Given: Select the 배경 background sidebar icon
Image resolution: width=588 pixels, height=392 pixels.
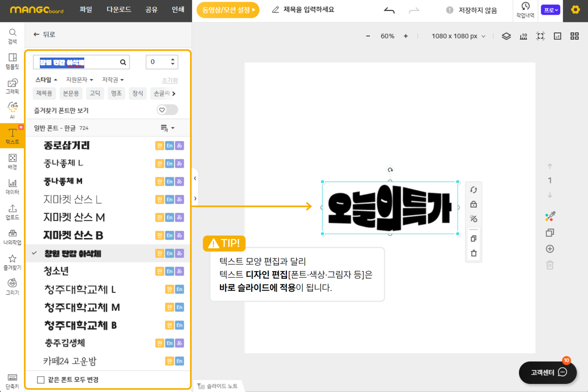Looking at the screenshot, I should click(x=12, y=162).
